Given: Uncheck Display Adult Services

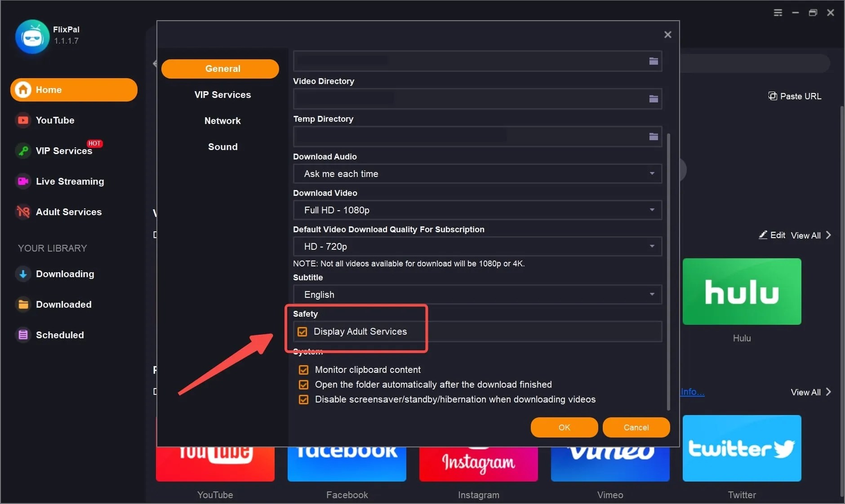Looking at the screenshot, I should coord(302,332).
